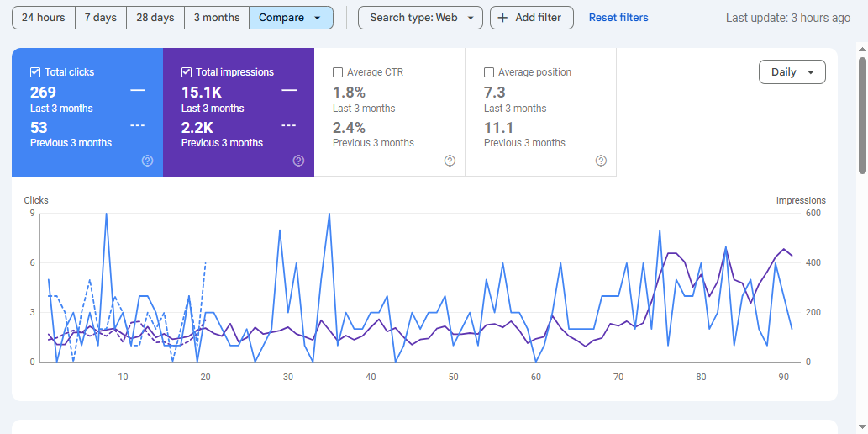Click the dashed line legend on Total impressions
This screenshot has height=434, width=868.
click(x=289, y=125)
